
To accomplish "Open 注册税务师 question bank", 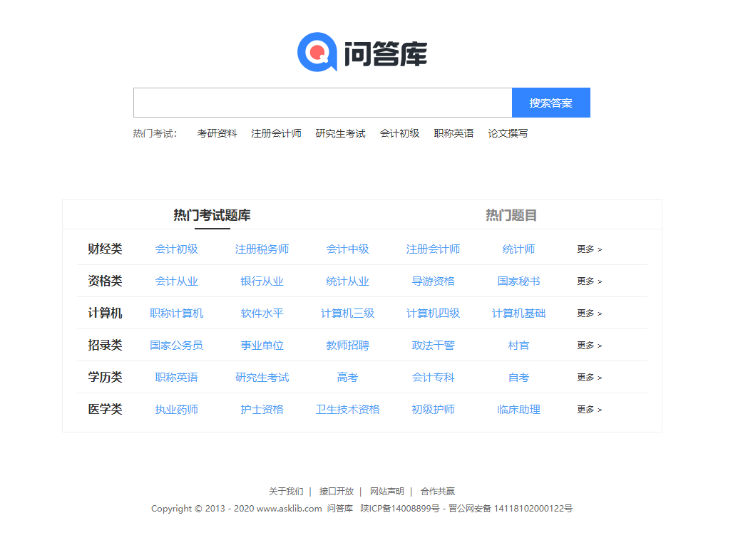I will pos(262,249).
